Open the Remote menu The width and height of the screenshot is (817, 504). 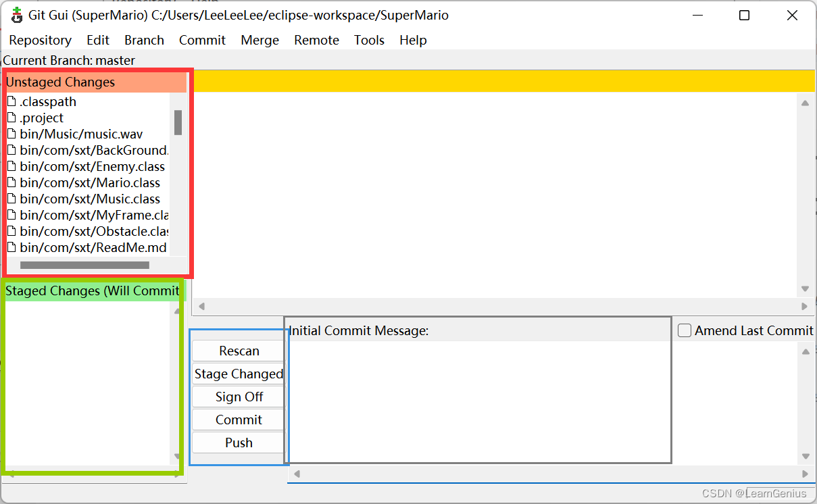point(316,41)
